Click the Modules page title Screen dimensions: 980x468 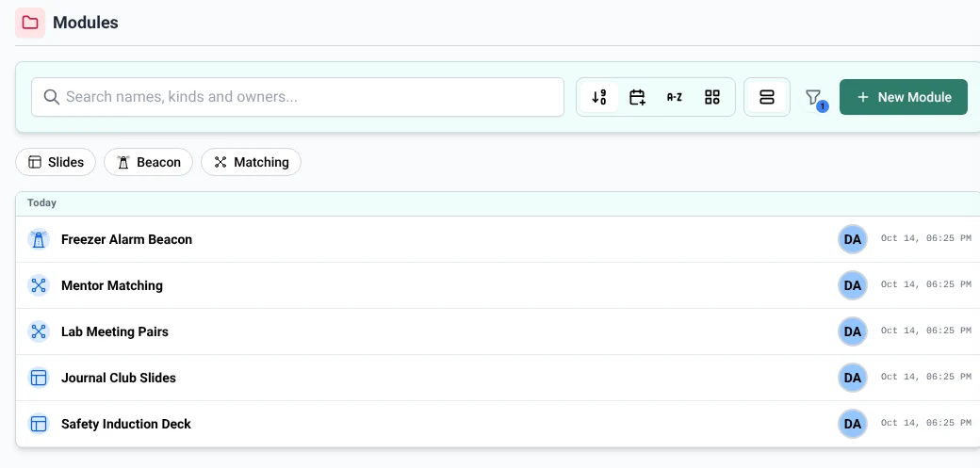point(86,24)
